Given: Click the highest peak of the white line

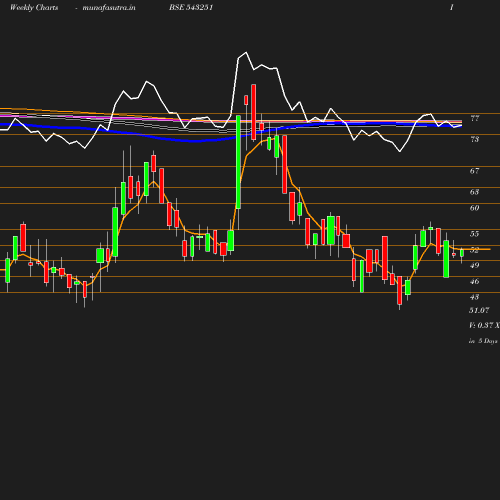Looking at the screenshot, I should tap(246, 53).
